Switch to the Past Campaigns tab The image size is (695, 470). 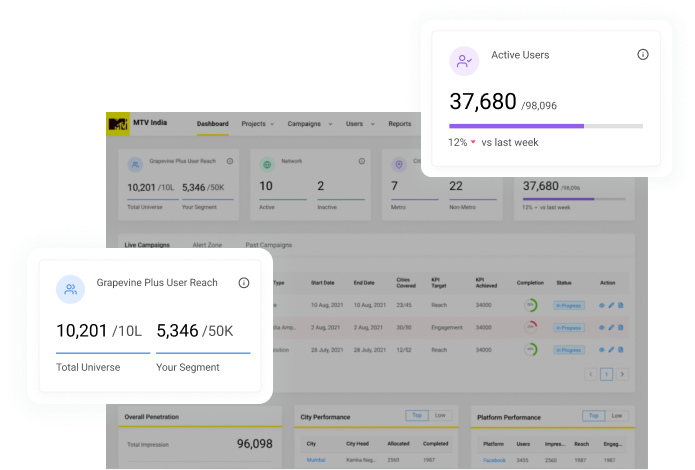tap(269, 245)
